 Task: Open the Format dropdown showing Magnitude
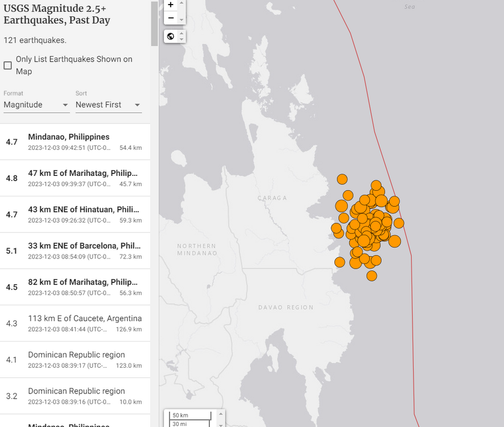[36, 105]
